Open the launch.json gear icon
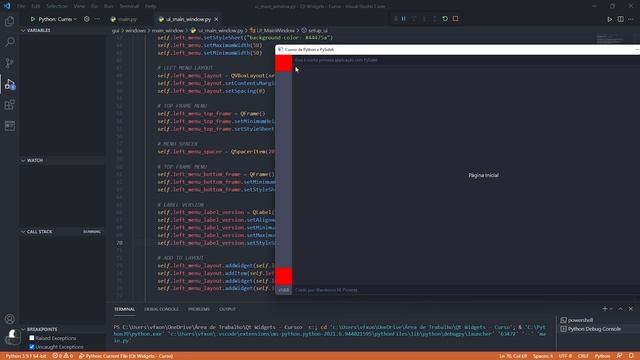The width and height of the screenshot is (640, 360). pyautogui.click(x=87, y=19)
